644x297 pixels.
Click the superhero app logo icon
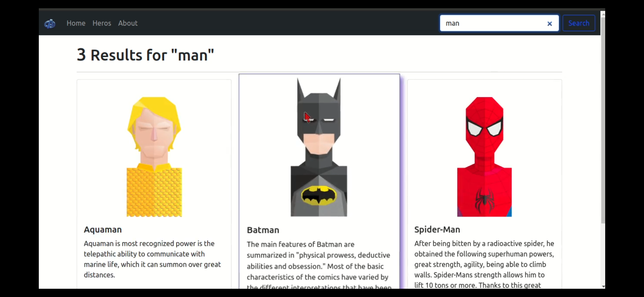50,24
